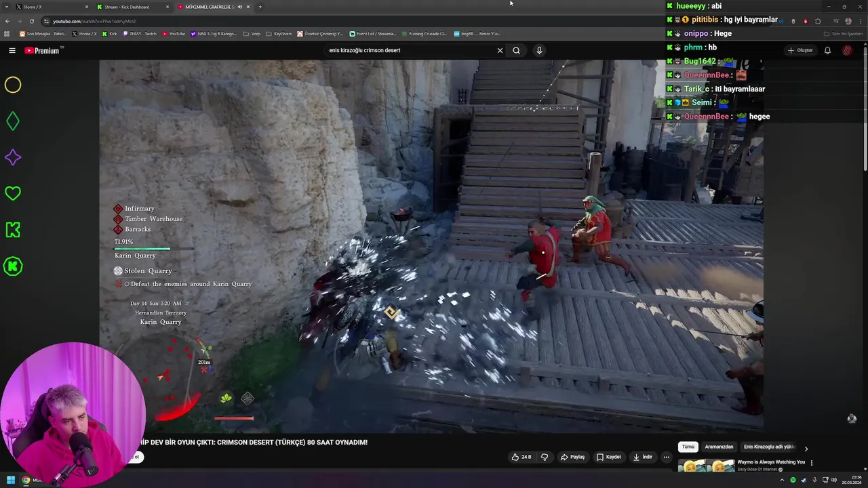The image size is (868, 488).
Task: Click the apps grid icon in bookmarks bar
Action: pyautogui.click(x=7, y=34)
